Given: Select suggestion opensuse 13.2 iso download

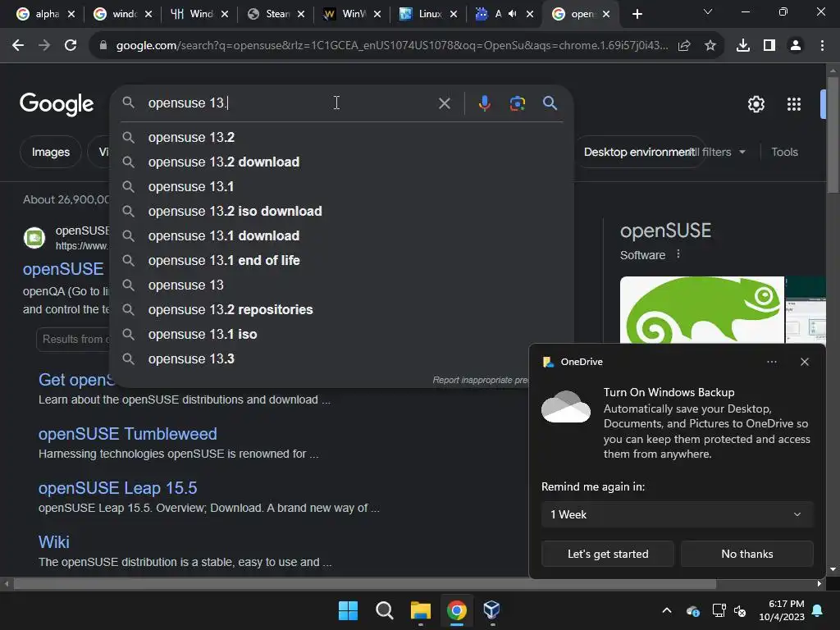Looking at the screenshot, I should [342, 211].
